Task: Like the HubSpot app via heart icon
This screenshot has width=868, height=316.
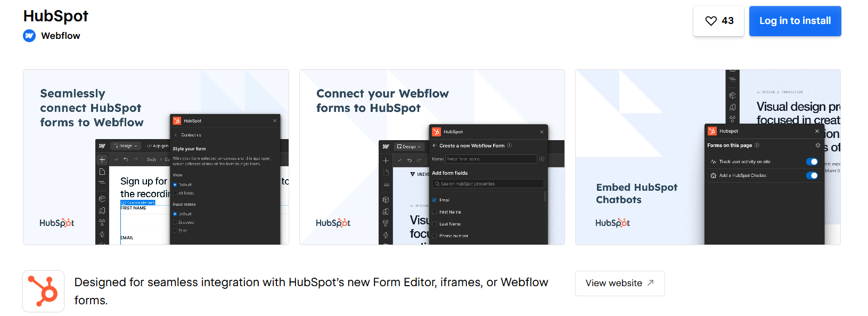Action: click(x=711, y=21)
